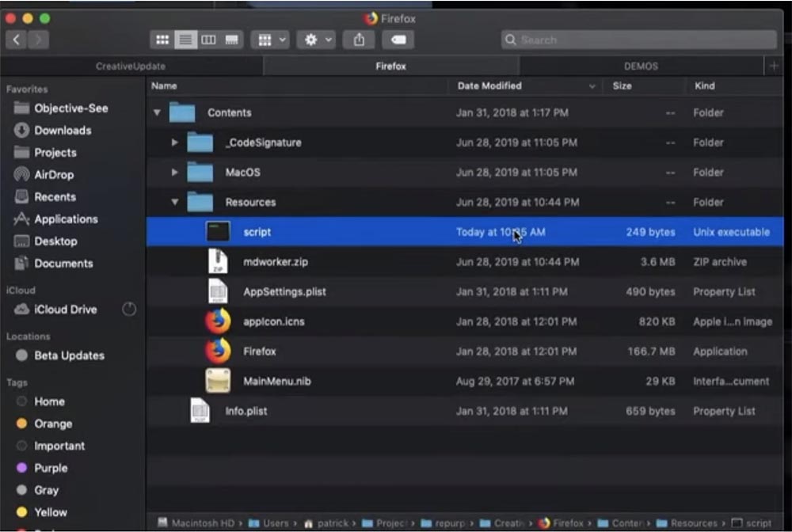Select list view in the toolbar
Image resolution: width=792 pixels, height=532 pixels.
click(x=186, y=40)
